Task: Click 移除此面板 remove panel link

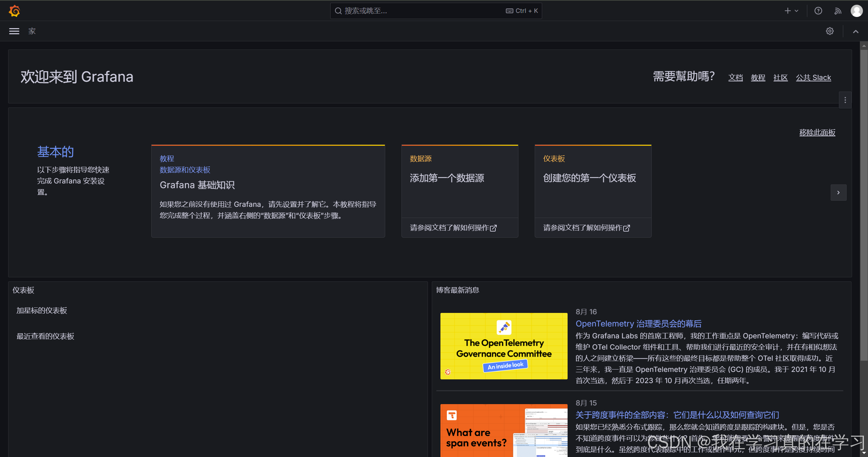Action: click(817, 133)
